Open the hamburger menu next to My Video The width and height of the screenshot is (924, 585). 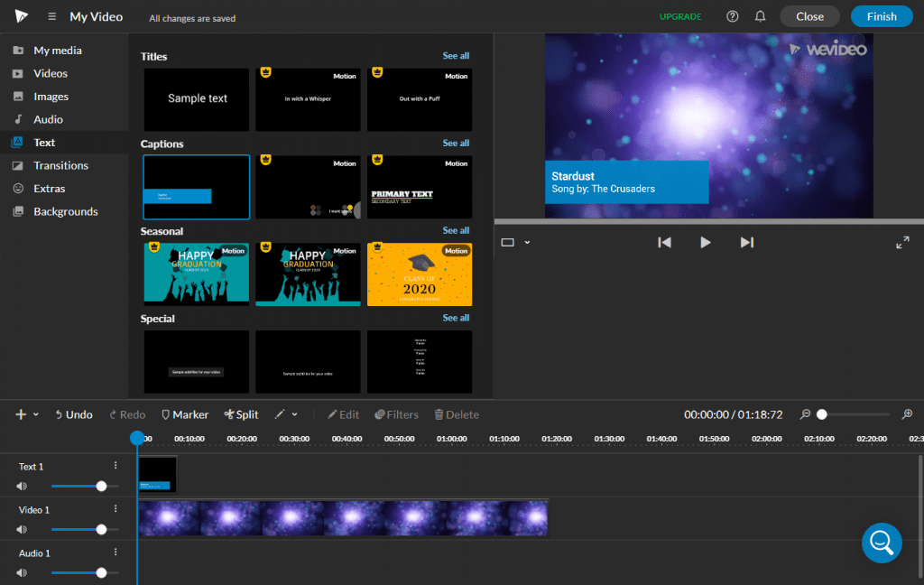[x=52, y=15]
